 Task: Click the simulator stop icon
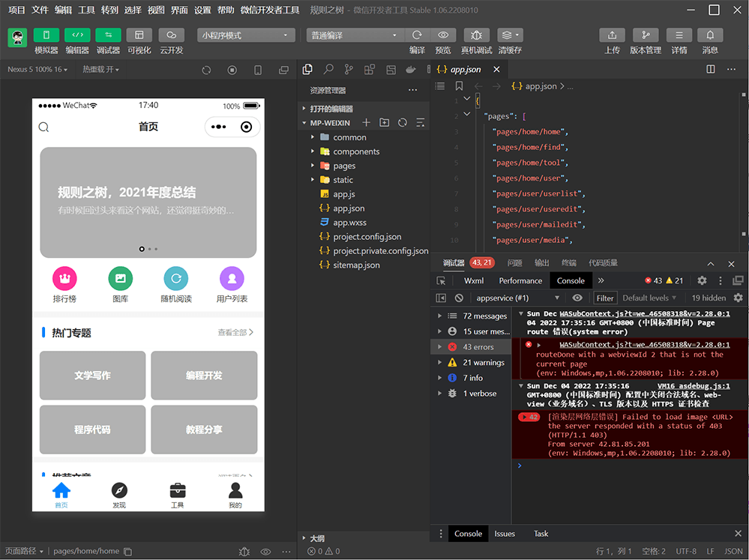[x=232, y=70]
